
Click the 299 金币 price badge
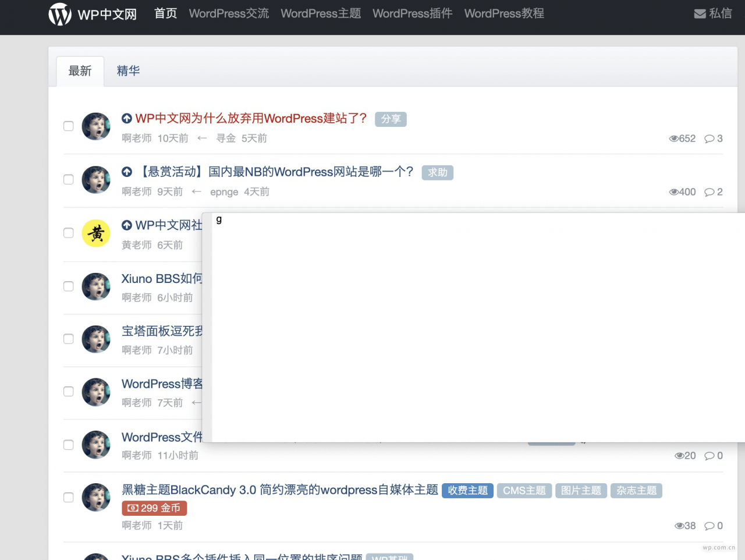pyautogui.click(x=154, y=508)
